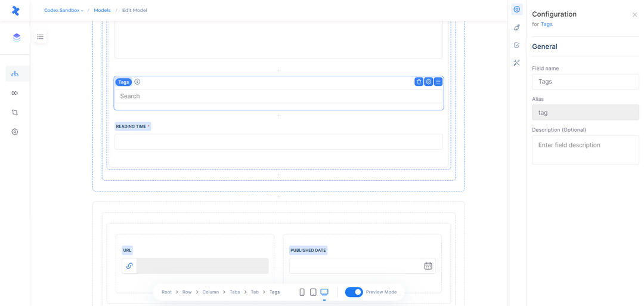Open the Tags field info icon

pyautogui.click(x=137, y=82)
